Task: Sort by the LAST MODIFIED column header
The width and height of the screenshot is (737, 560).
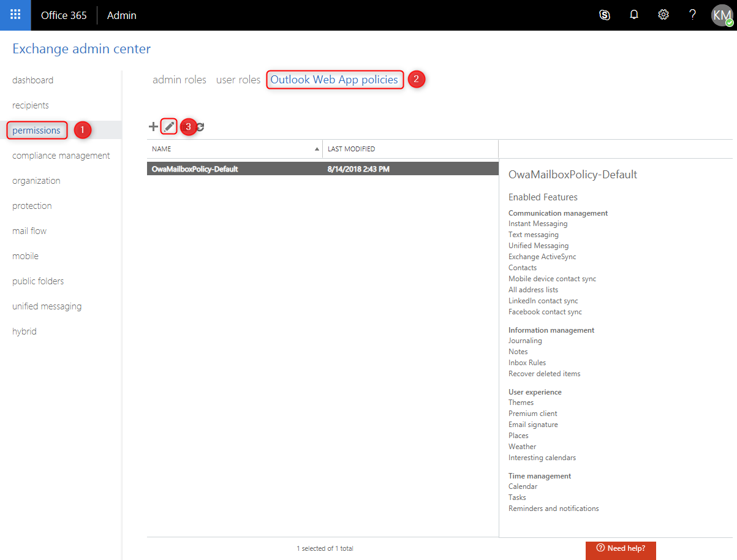Action: (x=351, y=149)
